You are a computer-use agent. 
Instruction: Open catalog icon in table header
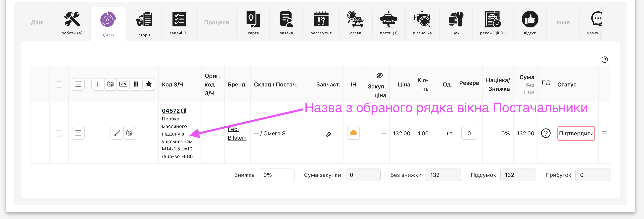[x=111, y=84]
